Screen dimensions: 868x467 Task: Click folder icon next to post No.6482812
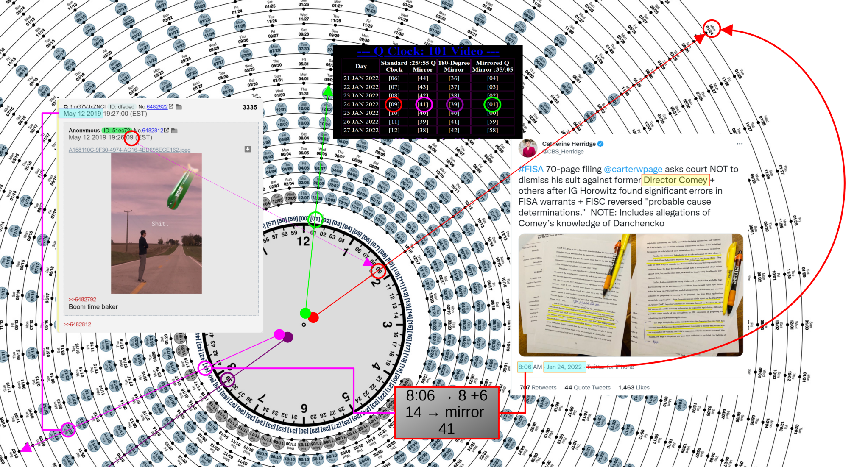(x=175, y=131)
